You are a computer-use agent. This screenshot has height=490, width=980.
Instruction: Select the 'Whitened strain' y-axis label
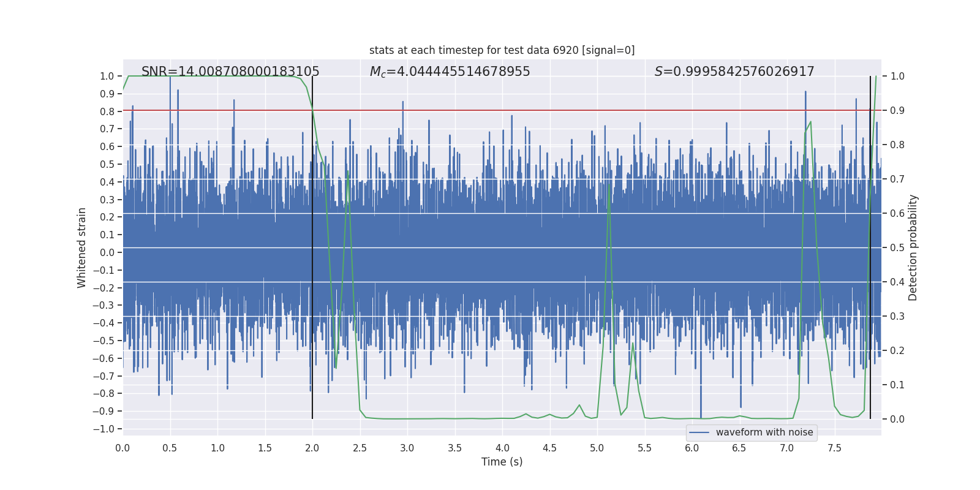82,247
